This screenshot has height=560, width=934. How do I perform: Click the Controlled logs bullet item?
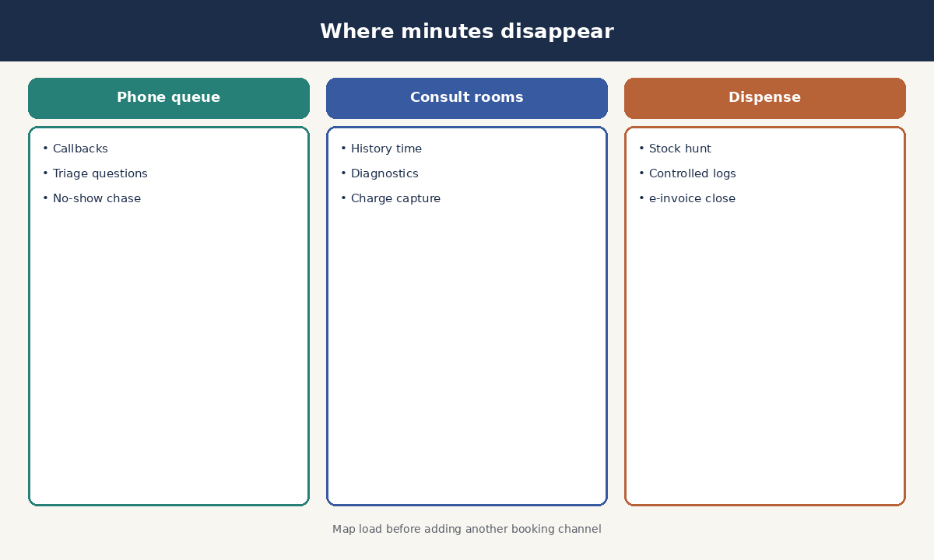(687, 173)
